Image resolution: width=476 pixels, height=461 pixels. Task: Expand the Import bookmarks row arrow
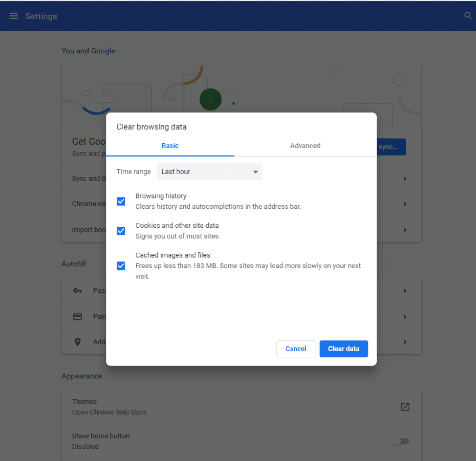tap(405, 230)
